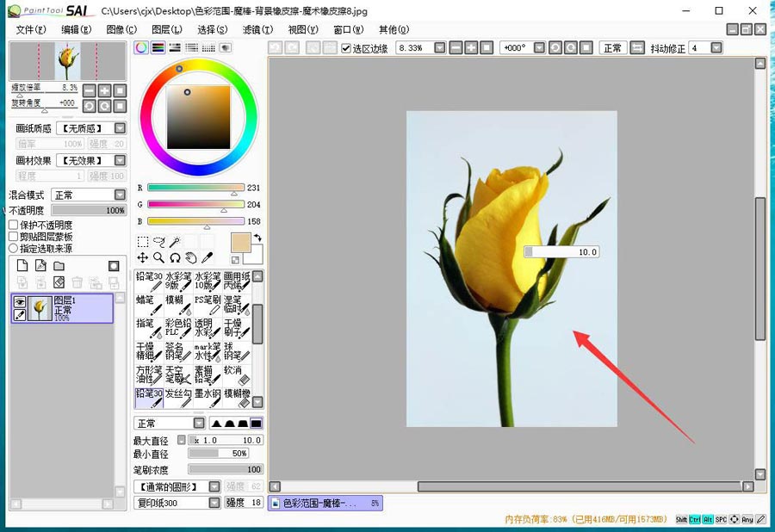Pick the eyedropper color tool
This screenshot has width=775, height=532.
(x=207, y=258)
